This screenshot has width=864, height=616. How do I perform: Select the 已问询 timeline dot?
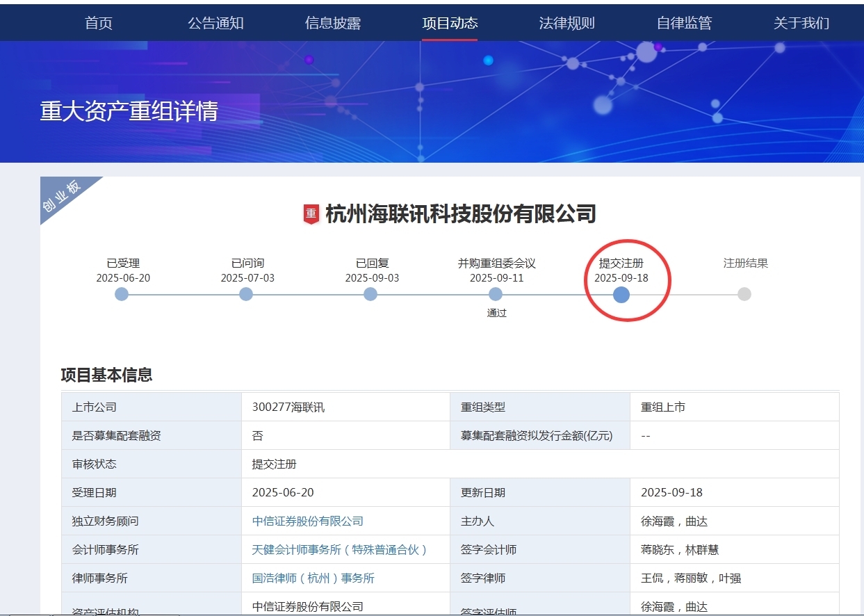(246, 294)
